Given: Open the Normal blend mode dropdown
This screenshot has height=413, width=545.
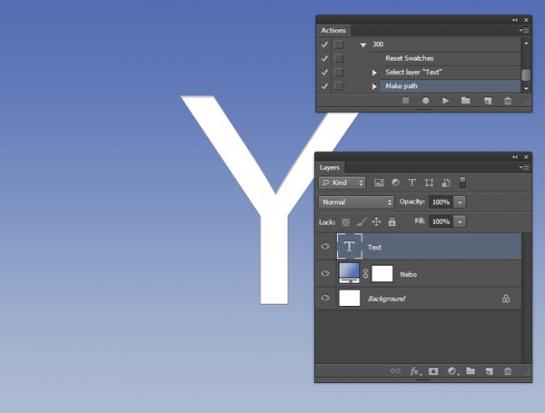Looking at the screenshot, I should tap(356, 202).
